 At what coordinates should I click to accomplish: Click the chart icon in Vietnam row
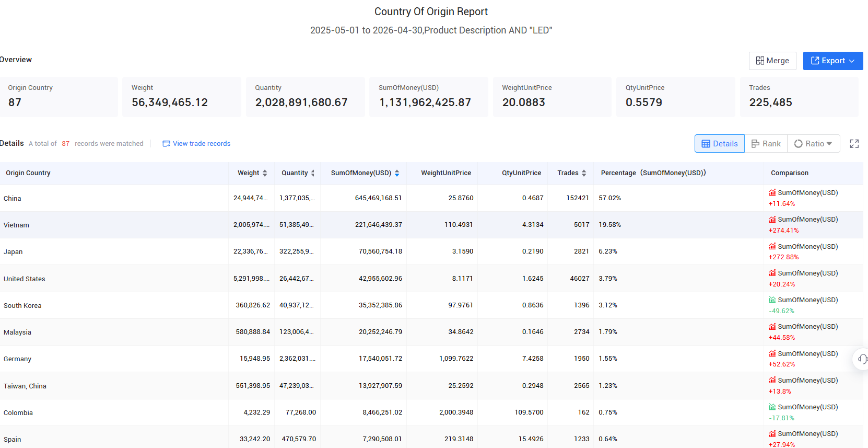(x=772, y=219)
